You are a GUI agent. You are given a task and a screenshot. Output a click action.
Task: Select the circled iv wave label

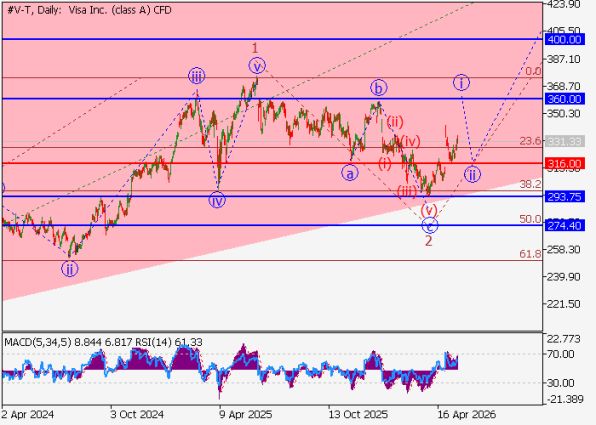(217, 200)
